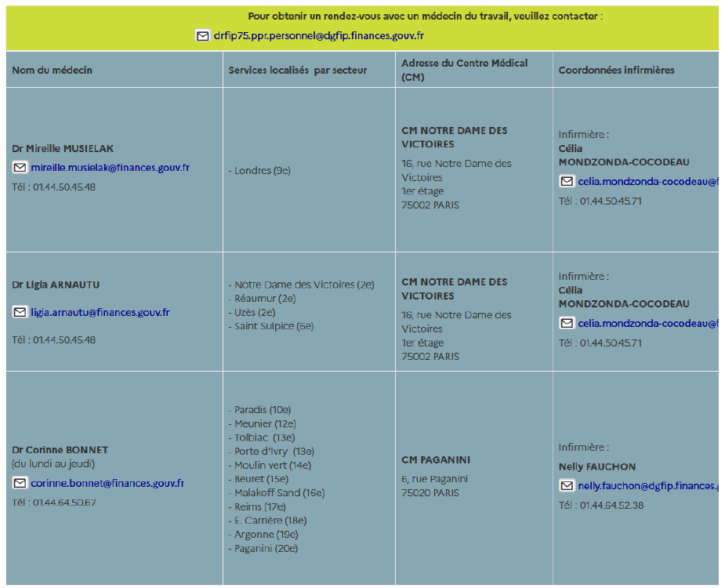Click the 'CM PAGANINI' centre name

click(x=436, y=460)
